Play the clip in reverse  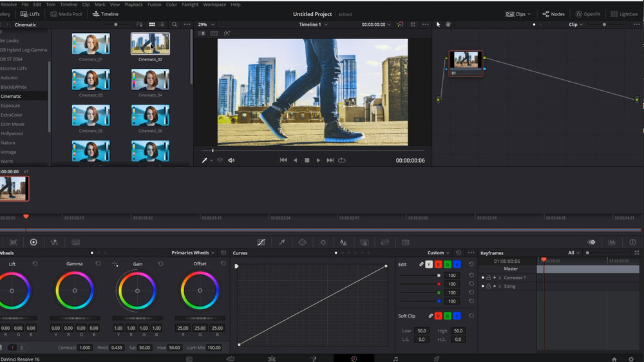[296, 160]
